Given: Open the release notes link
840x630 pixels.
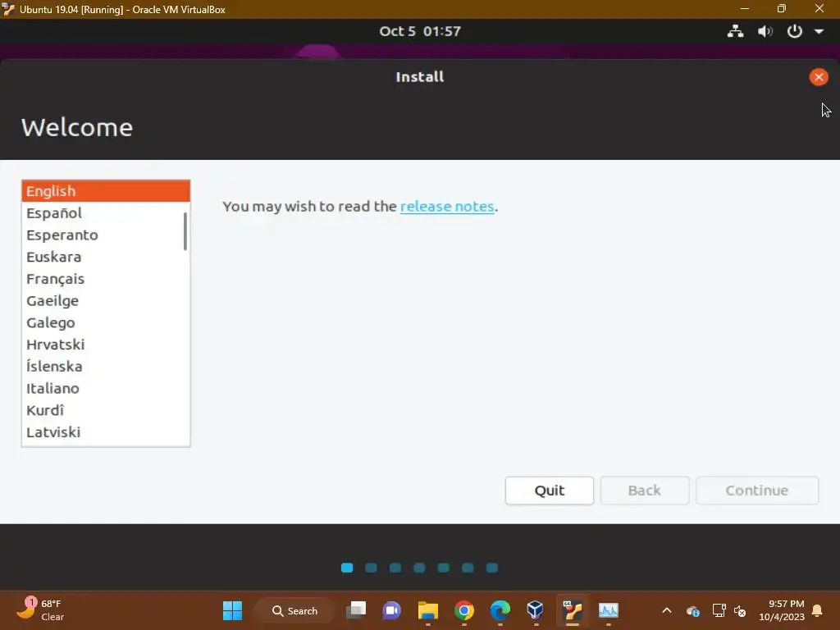Looking at the screenshot, I should pyautogui.click(x=447, y=206).
